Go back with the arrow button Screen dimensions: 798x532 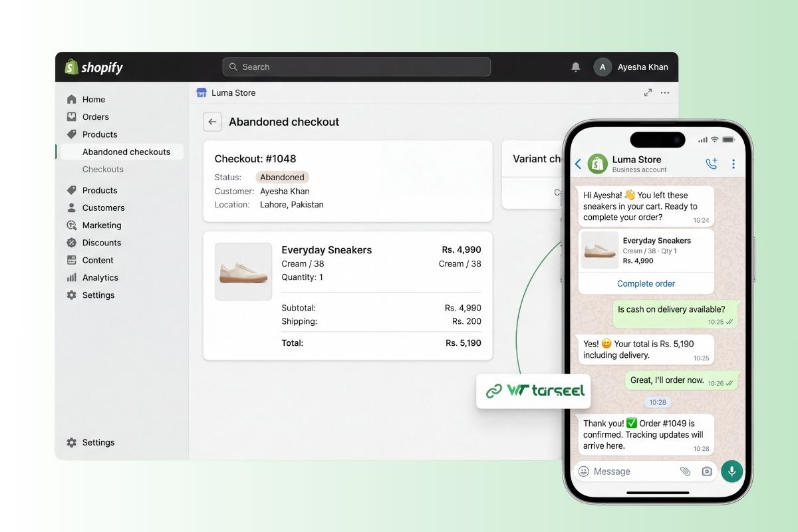pos(212,122)
